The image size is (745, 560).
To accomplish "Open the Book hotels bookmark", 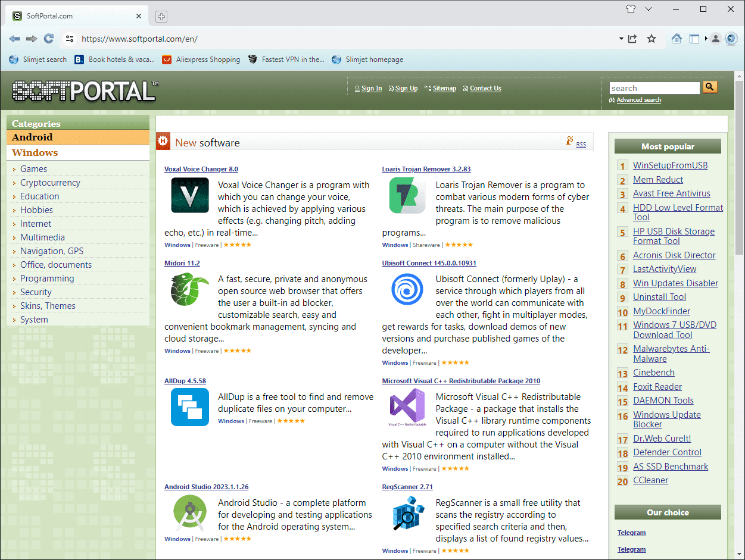I will pyautogui.click(x=114, y=60).
